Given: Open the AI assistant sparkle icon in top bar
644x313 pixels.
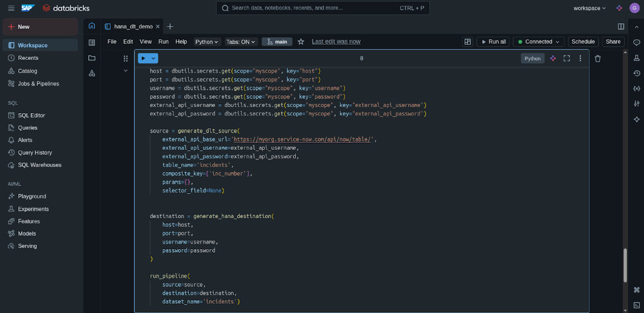Looking at the screenshot, I should coord(620,8).
